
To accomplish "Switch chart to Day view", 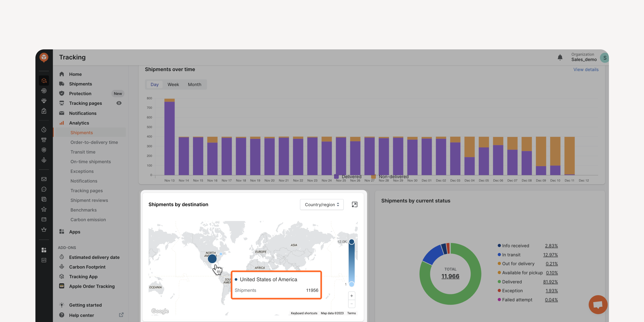I will tap(155, 85).
